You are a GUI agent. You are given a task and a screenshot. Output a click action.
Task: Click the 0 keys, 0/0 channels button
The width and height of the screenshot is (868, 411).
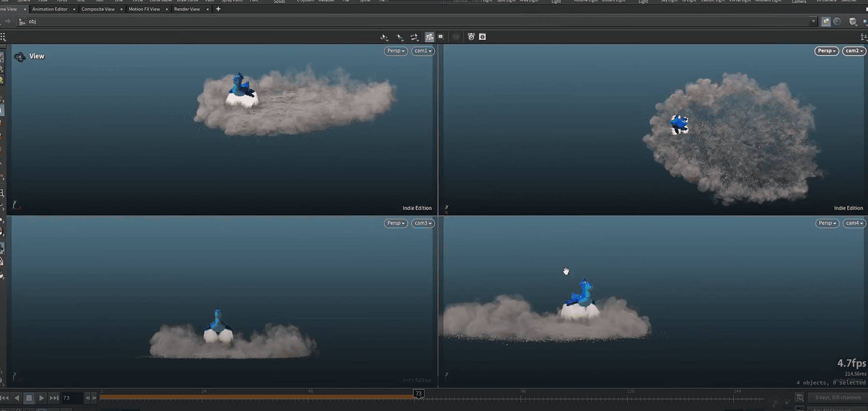coord(838,397)
